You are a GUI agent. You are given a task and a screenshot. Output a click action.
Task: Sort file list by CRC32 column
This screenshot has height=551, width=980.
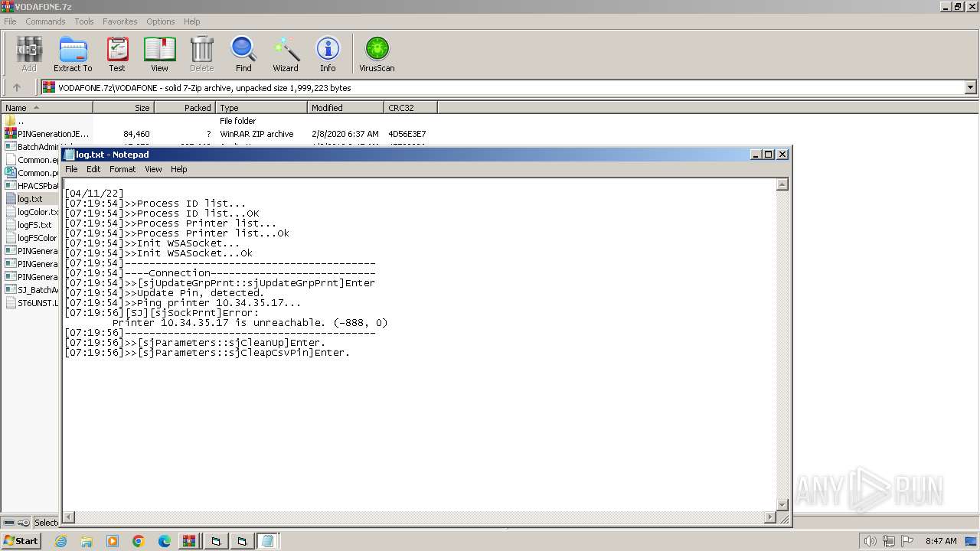pos(410,108)
